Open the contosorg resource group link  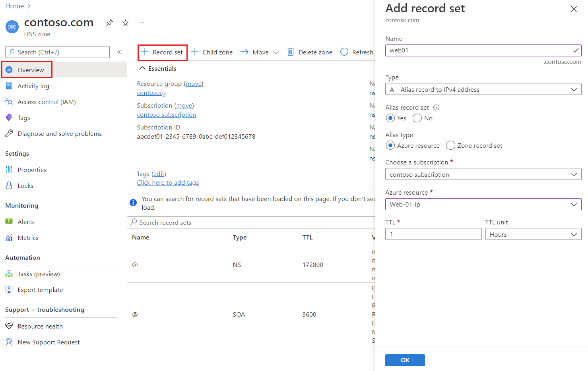click(151, 93)
